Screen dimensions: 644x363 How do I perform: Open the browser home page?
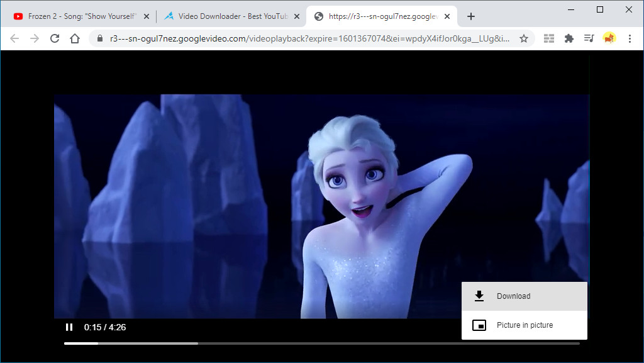point(75,38)
